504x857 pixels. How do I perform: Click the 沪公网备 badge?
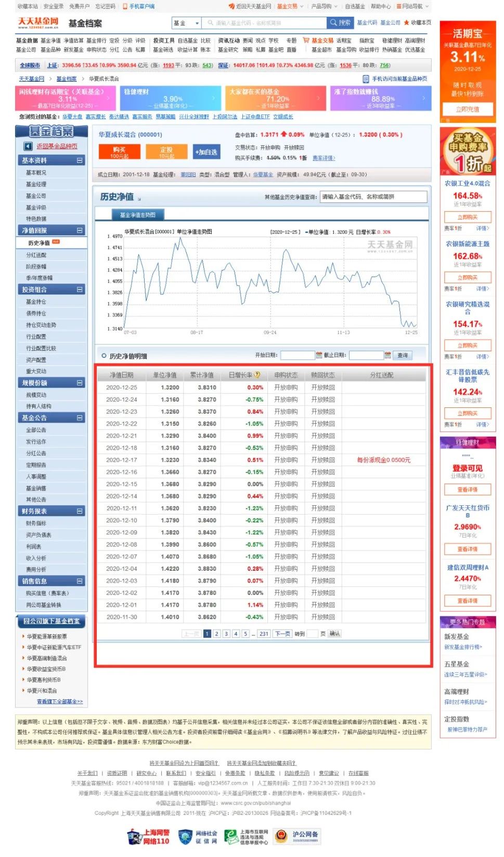point(296,837)
